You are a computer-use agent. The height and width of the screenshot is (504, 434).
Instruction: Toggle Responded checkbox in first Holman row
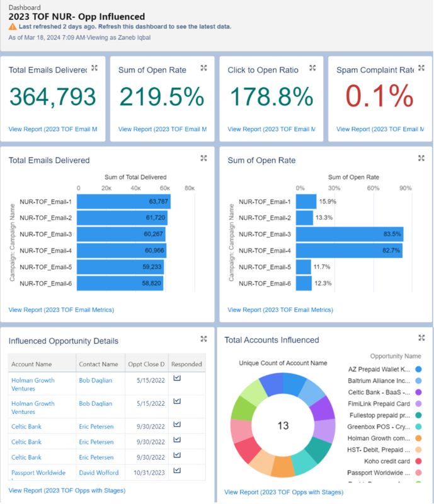coord(177,378)
